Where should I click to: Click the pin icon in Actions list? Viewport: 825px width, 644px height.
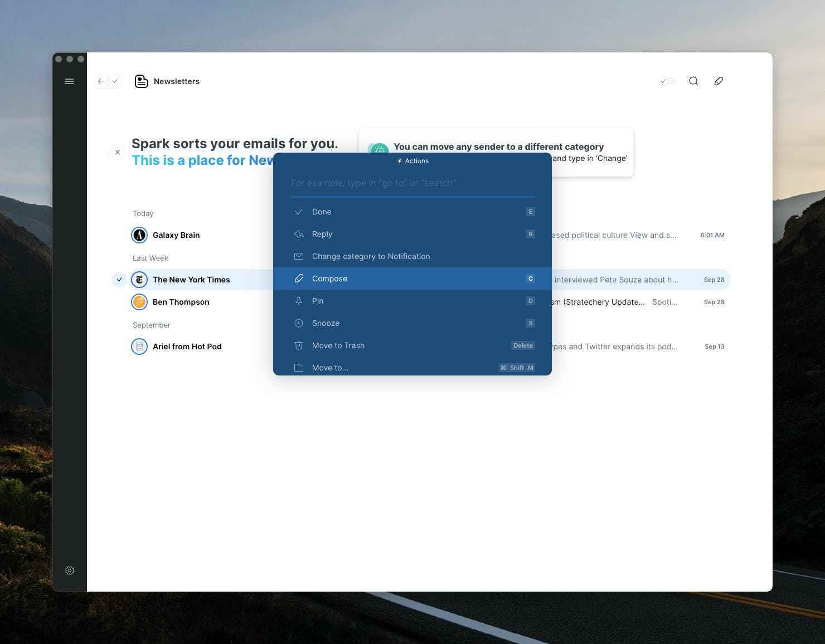pyautogui.click(x=299, y=301)
